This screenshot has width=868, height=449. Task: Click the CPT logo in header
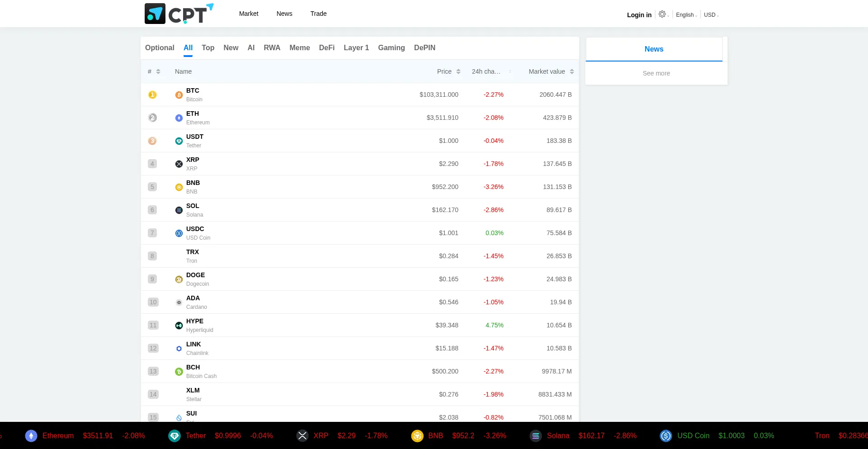[179, 14]
